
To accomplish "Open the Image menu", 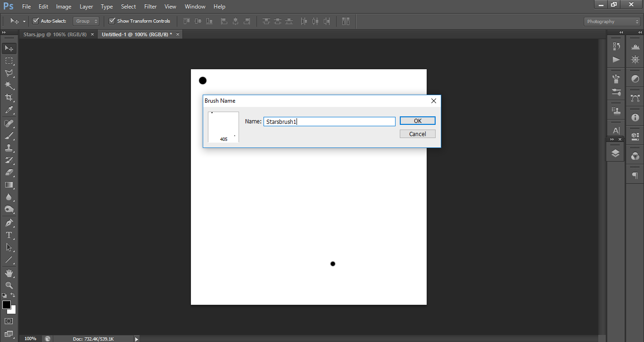I will click(x=64, y=7).
